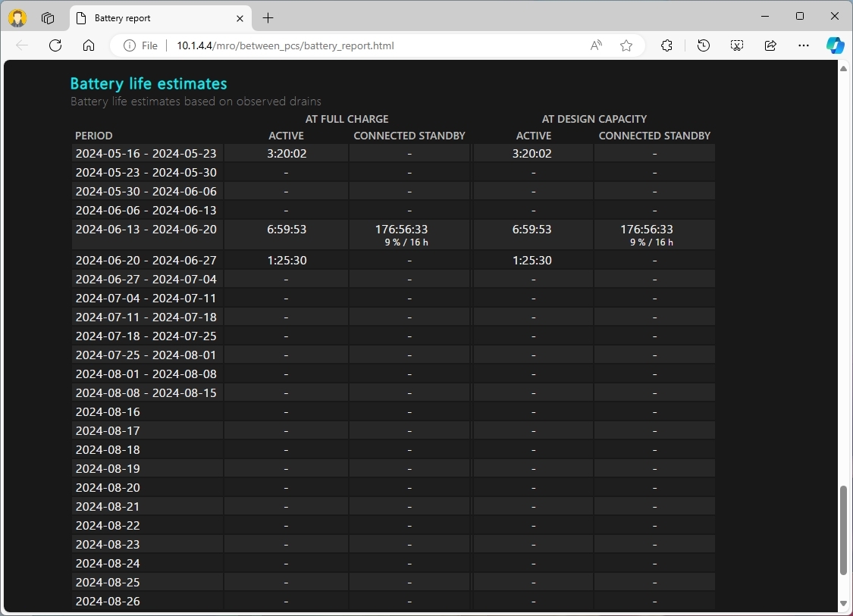This screenshot has height=616, width=853.
Task: Select period 2024-06-06 - 2024-06-13
Action: [146, 210]
